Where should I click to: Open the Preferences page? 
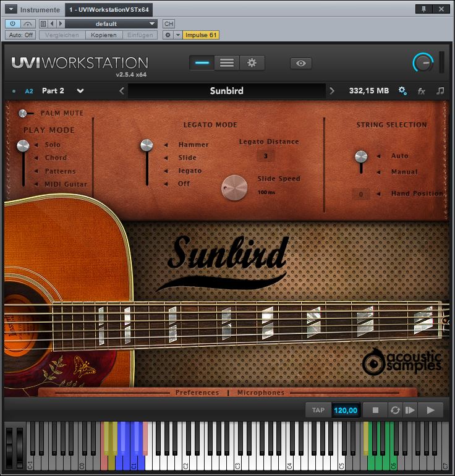pos(197,393)
